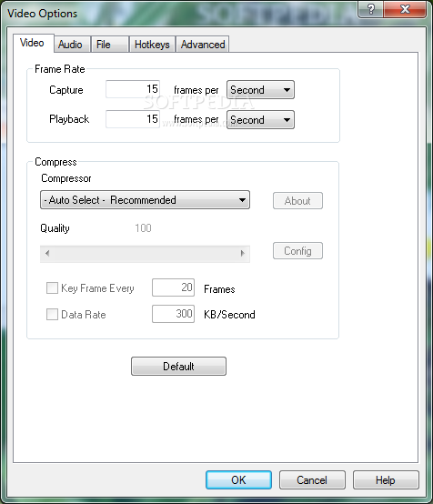Image resolution: width=433 pixels, height=504 pixels.
Task: Click the Config button
Action: [x=297, y=251]
